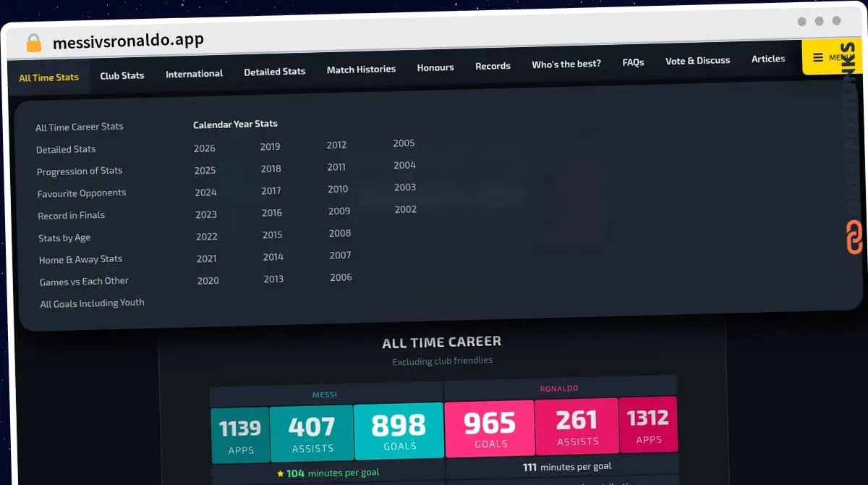
Task: Click Messi's 407 Assists tile
Action: (x=312, y=433)
